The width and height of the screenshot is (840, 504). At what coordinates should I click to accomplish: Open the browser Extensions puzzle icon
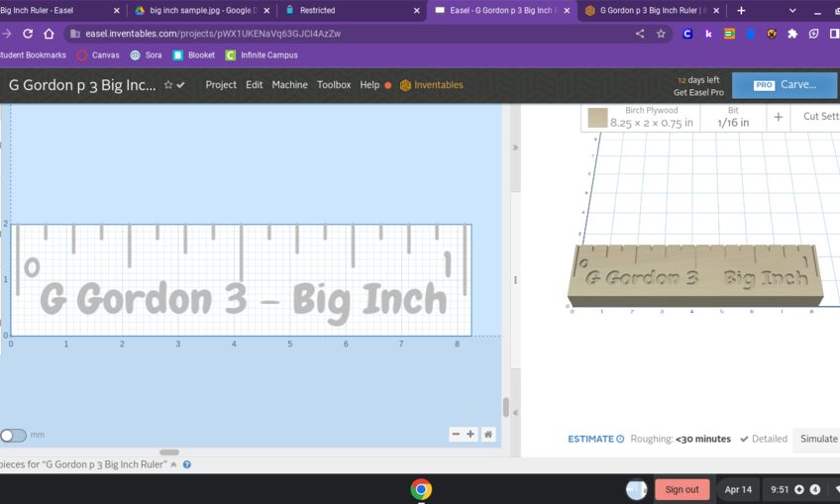792,34
